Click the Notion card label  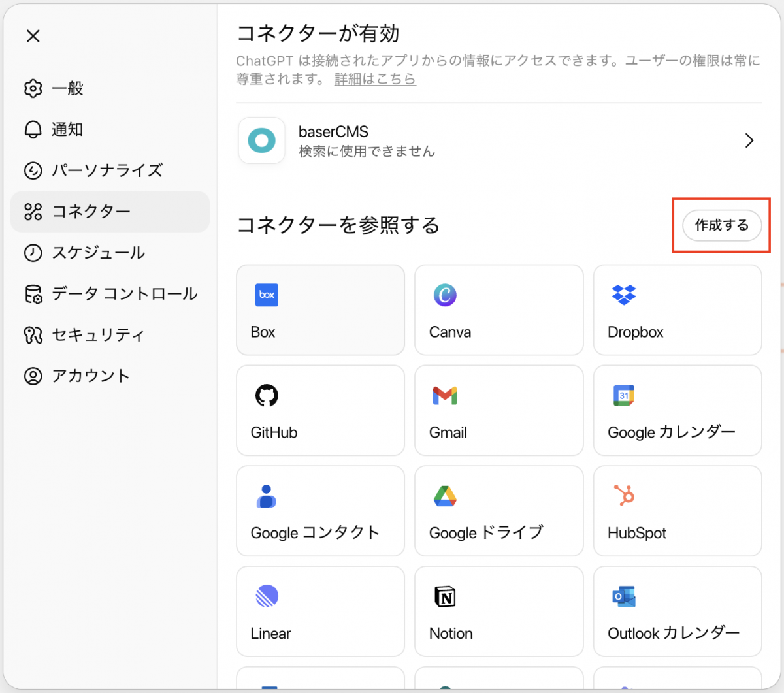(451, 634)
